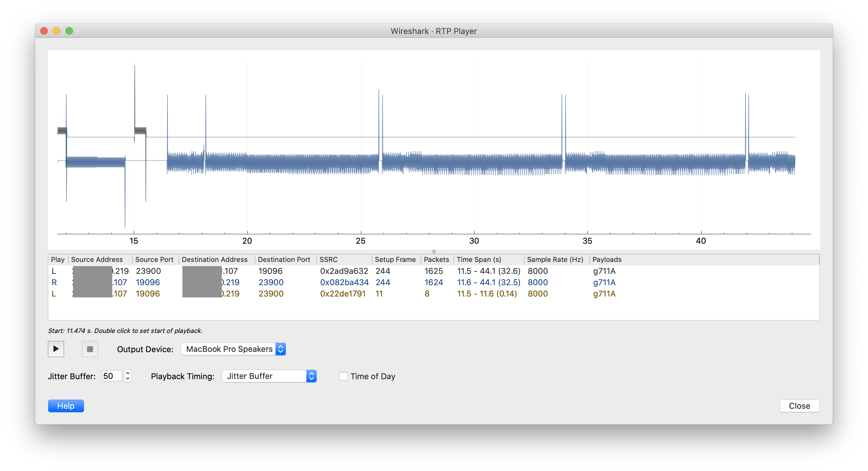Enable the Time of Day checkbox
The image size is (868, 471).
(x=343, y=376)
